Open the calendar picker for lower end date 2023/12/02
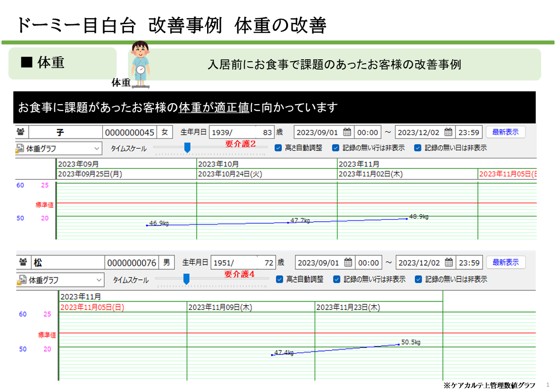This screenshot has width=555, height=392. click(x=448, y=262)
